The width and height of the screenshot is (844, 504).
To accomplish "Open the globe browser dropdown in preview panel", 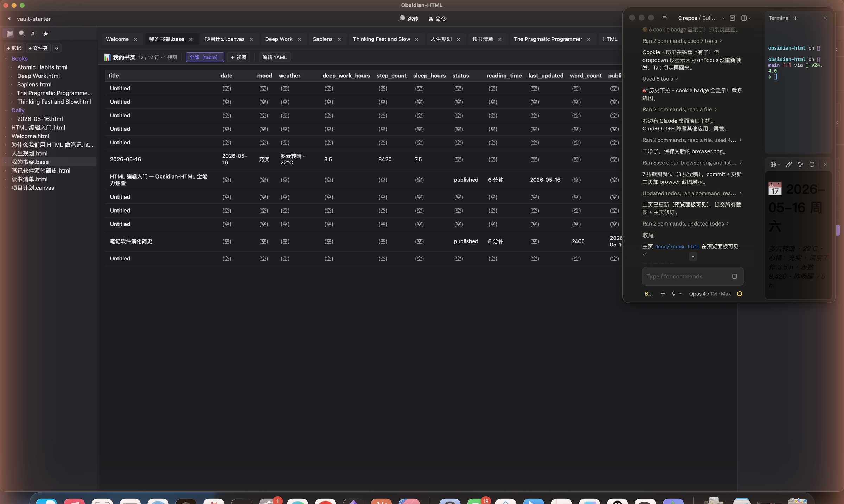I will [x=775, y=164].
